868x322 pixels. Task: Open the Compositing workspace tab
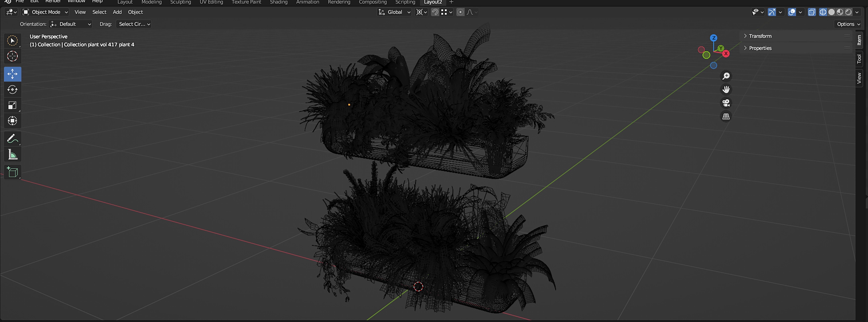tap(372, 2)
